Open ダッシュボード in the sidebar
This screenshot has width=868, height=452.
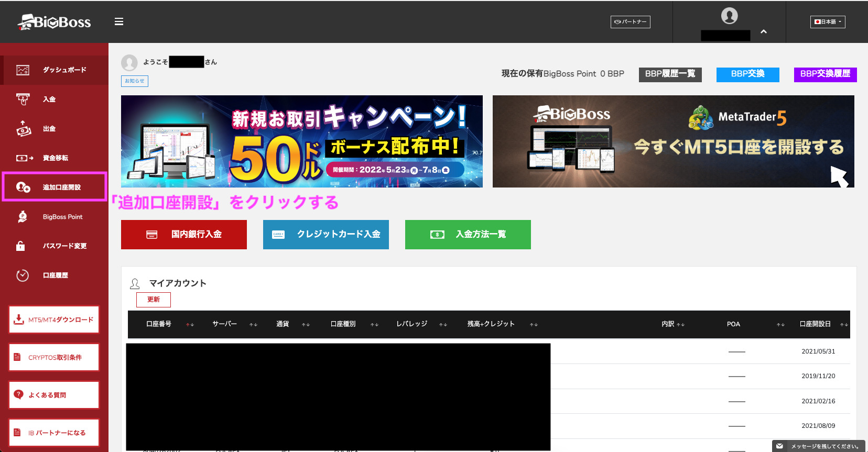pos(55,70)
